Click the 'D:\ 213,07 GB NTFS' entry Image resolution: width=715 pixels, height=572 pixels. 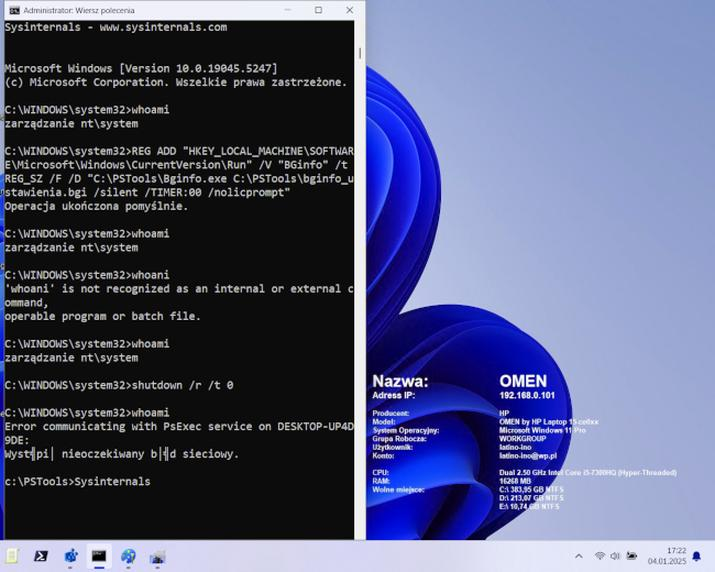click(531, 498)
